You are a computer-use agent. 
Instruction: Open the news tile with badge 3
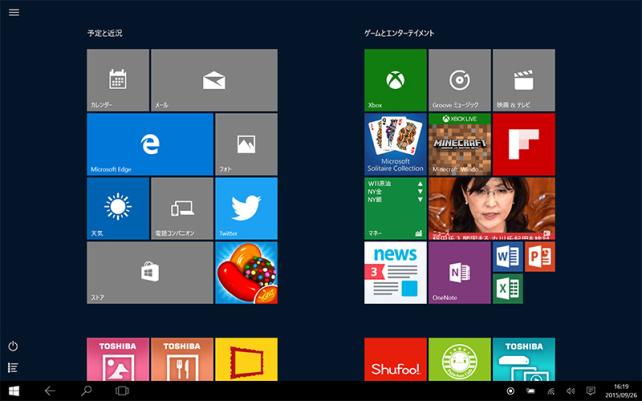[396, 273]
